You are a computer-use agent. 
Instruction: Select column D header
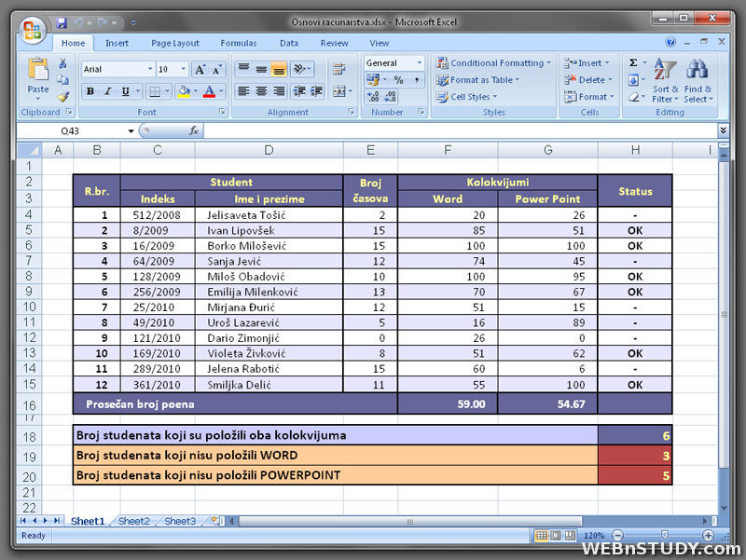tap(269, 151)
